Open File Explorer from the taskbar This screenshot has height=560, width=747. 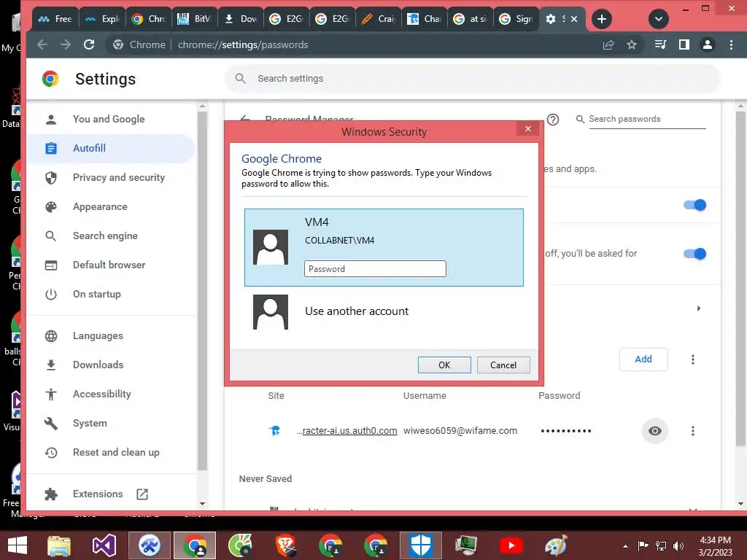(59, 545)
